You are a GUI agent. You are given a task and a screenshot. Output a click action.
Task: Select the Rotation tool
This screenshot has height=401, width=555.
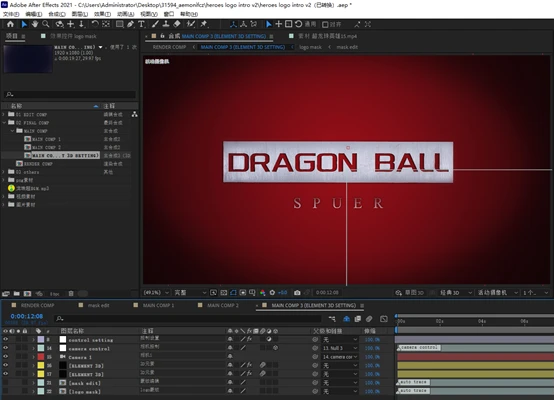(95, 24)
